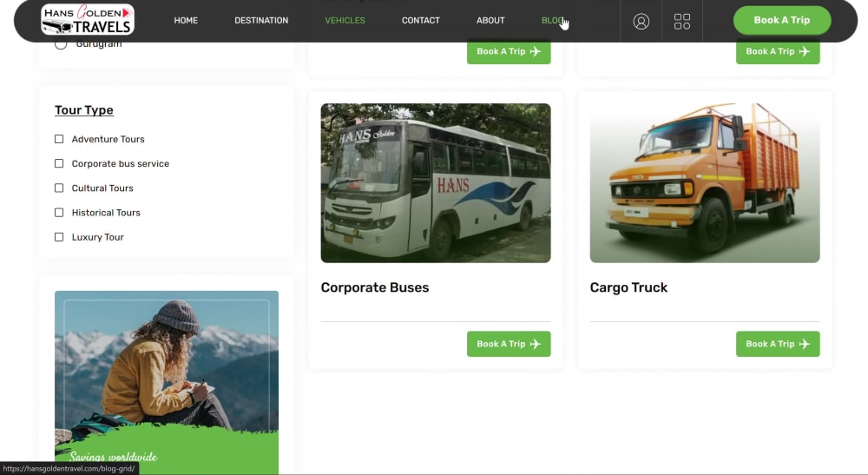Open the grid menu icon in header
868x475 pixels.
tap(682, 21)
